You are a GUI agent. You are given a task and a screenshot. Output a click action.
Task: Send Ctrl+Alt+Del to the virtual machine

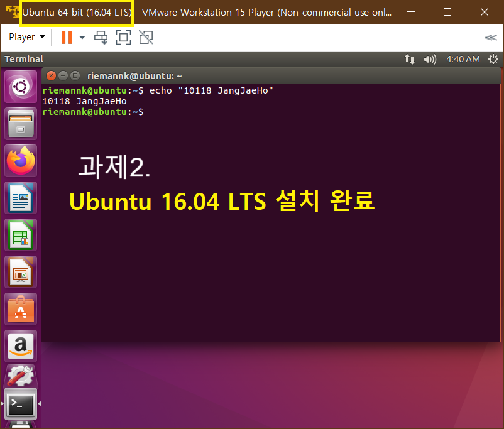101,38
